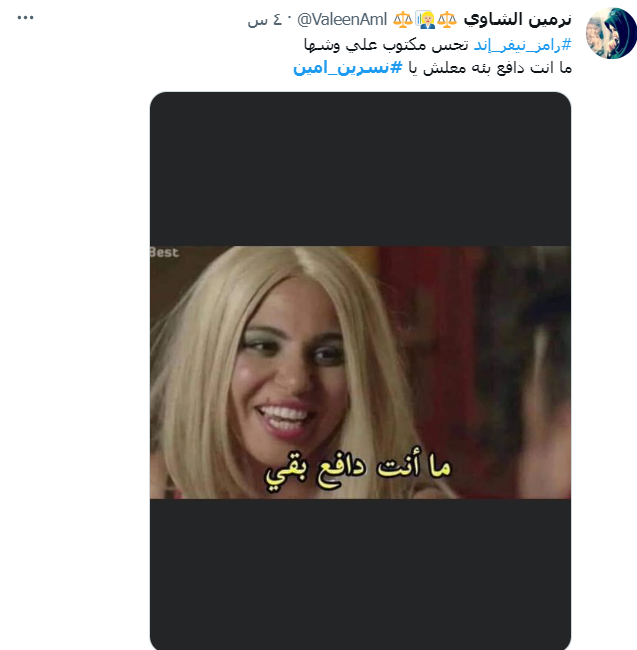
Task: Open the hashtag #رامز_نيفر_إند
Action: [523, 44]
